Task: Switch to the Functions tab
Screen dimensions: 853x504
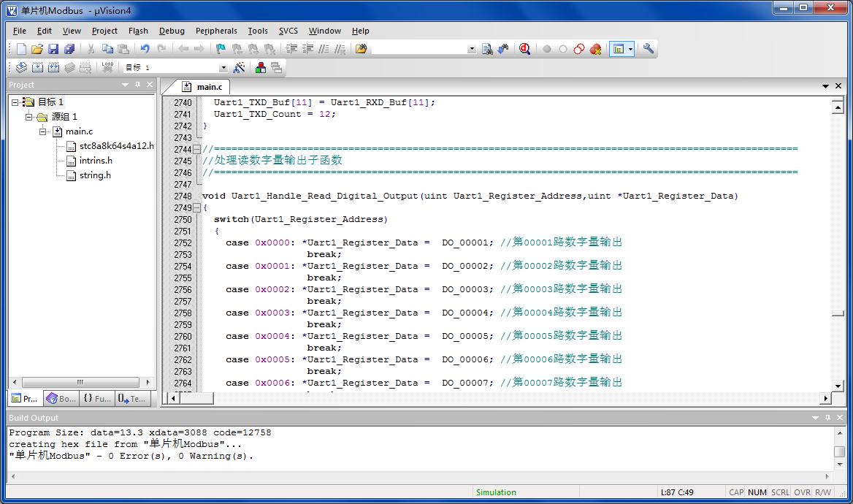Action: [x=97, y=398]
